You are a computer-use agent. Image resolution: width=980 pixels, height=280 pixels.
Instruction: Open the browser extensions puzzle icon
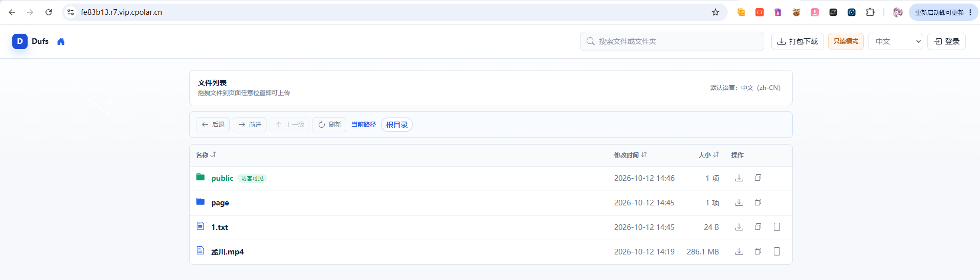tap(870, 12)
